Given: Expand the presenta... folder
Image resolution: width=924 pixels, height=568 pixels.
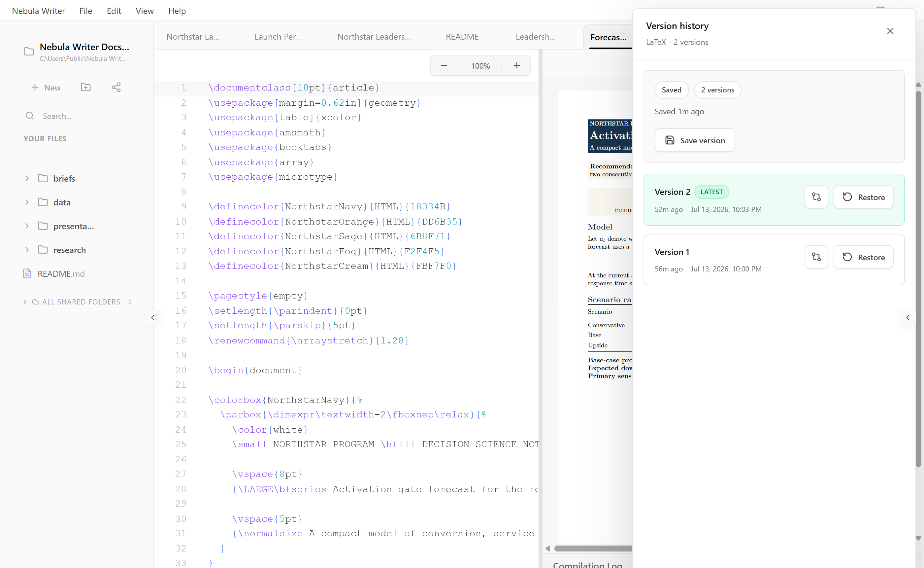Looking at the screenshot, I should pyautogui.click(x=27, y=226).
